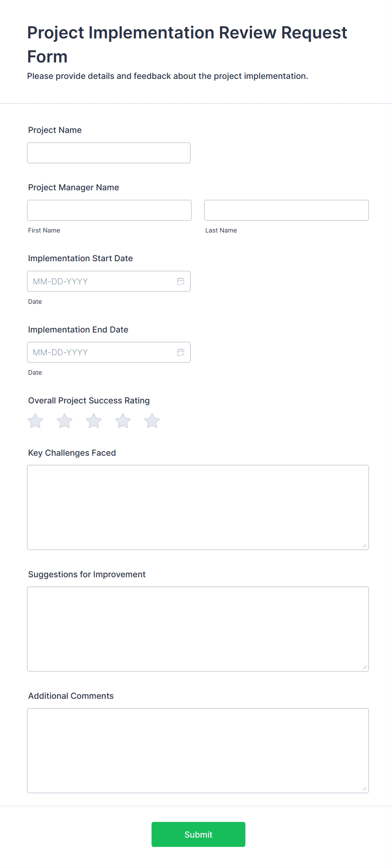Click inside the Additional Comments textarea
The width and height of the screenshot is (392, 868).
click(x=198, y=750)
